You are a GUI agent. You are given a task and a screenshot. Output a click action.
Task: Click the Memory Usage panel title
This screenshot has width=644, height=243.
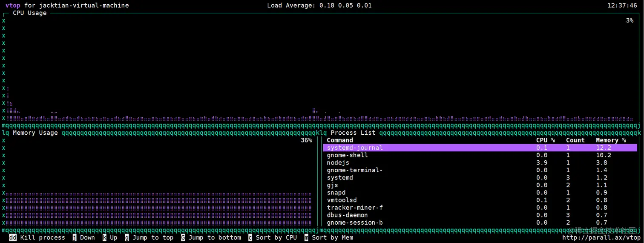pos(35,133)
